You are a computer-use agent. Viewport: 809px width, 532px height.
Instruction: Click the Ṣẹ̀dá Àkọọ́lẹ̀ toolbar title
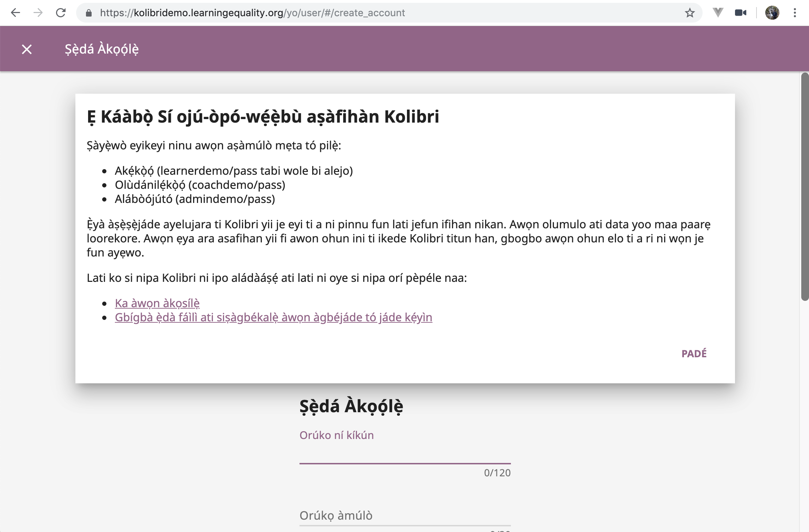coord(102,49)
